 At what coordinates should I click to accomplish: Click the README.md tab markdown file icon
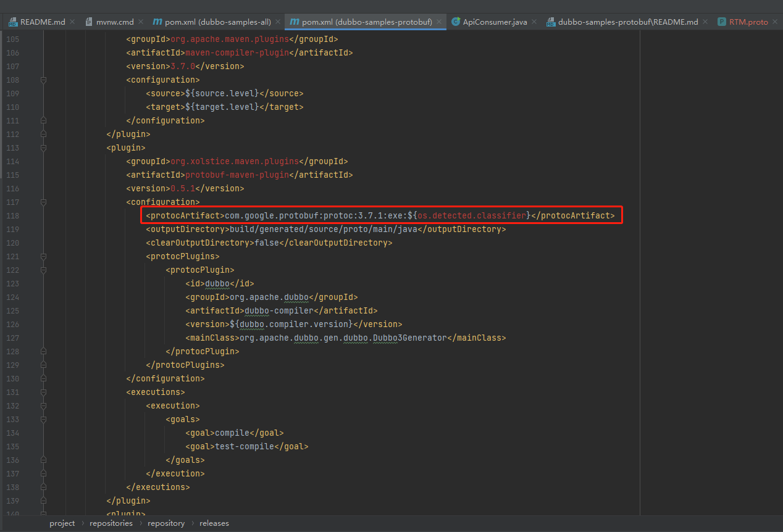click(x=13, y=22)
